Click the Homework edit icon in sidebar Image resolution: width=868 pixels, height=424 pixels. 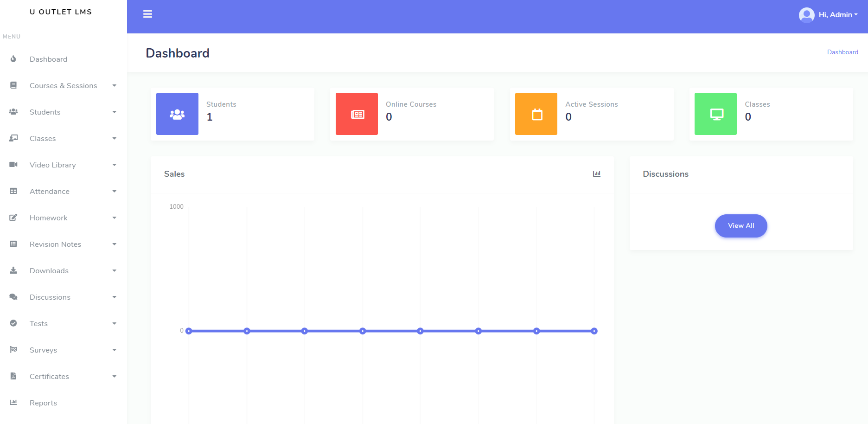coord(13,218)
